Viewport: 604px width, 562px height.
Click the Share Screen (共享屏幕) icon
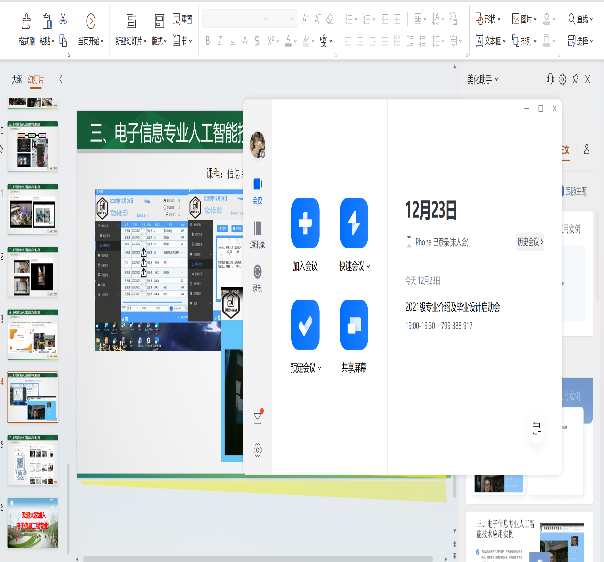pyautogui.click(x=354, y=323)
